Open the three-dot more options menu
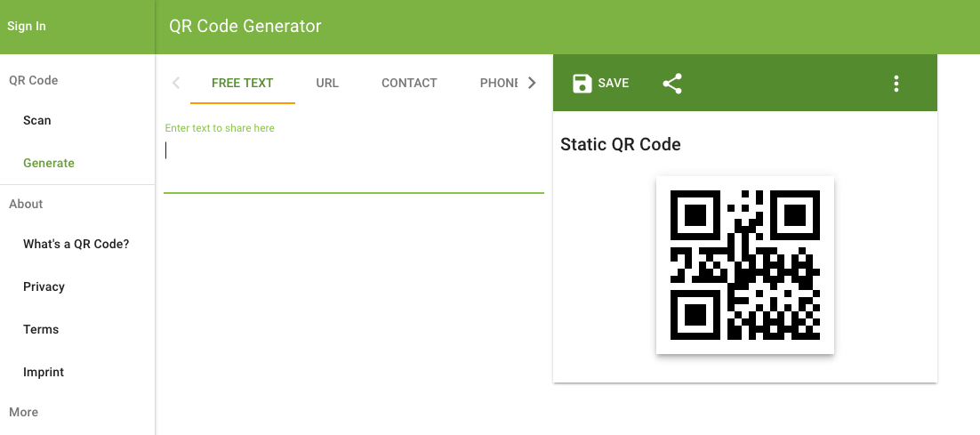Screen dimensions: 980x435 (x=896, y=83)
